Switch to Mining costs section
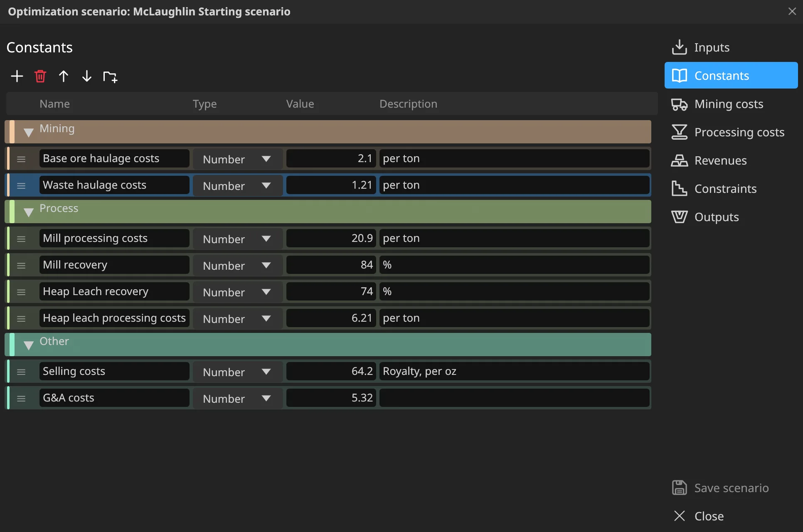 click(731, 104)
